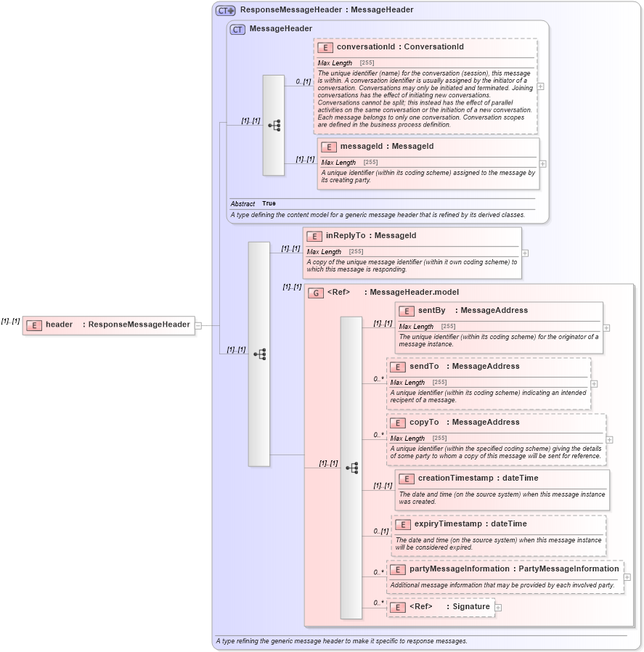Click the G icon of MessageHeader.model group
Viewport: 644px width, 652px height.
(x=316, y=293)
